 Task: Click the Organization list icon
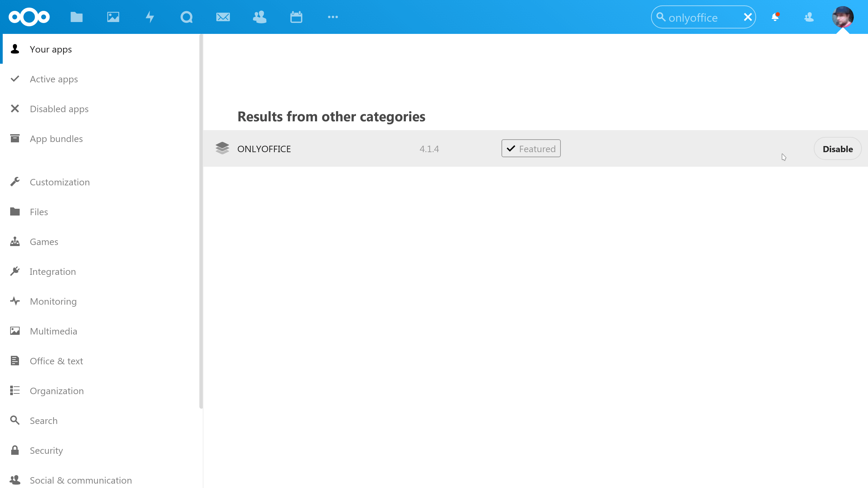(15, 390)
